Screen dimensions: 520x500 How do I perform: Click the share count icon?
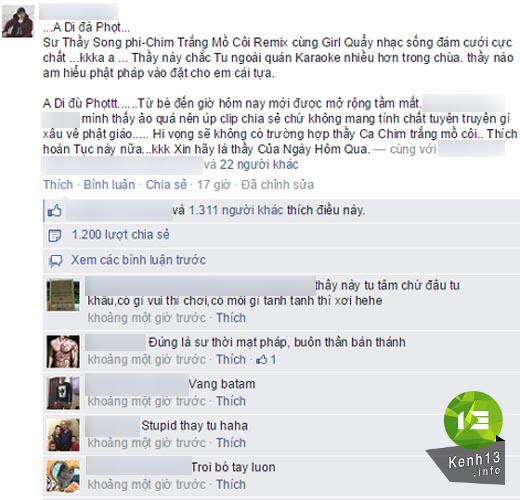pyautogui.click(x=55, y=236)
